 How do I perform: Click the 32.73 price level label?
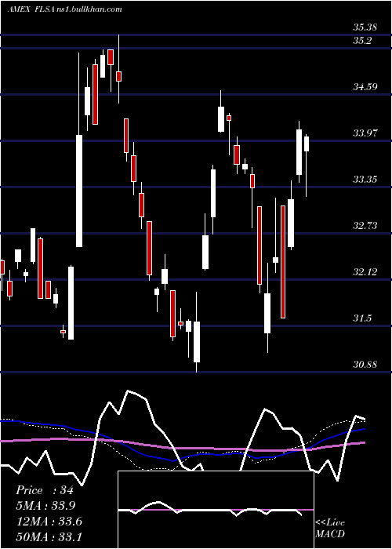click(365, 226)
